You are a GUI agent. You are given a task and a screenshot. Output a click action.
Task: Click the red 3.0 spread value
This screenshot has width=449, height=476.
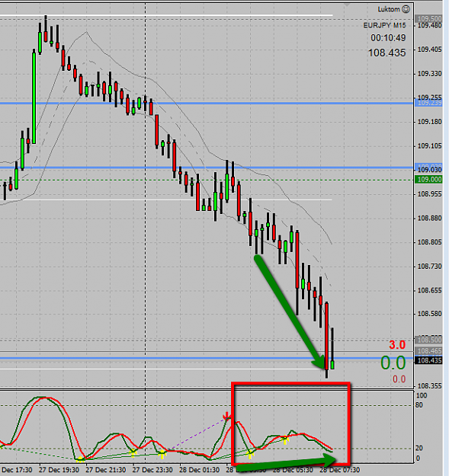(x=397, y=345)
